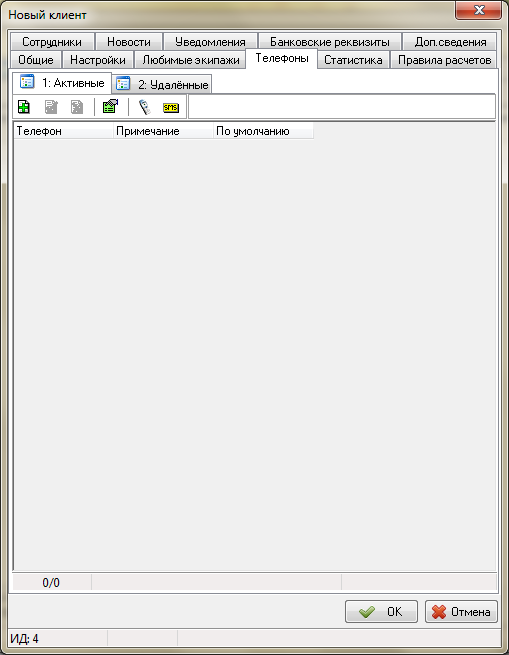The height and width of the screenshot is (655, 509).
Task: Open the 1: Активные sub-tab
Action: (x=62, y=83)
